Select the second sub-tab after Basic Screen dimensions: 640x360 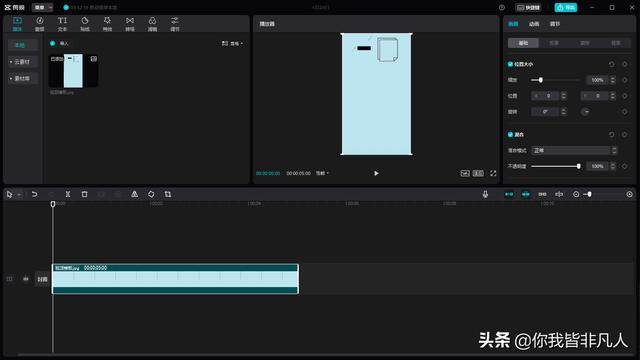pyautogui.click(x=554, y=43)
